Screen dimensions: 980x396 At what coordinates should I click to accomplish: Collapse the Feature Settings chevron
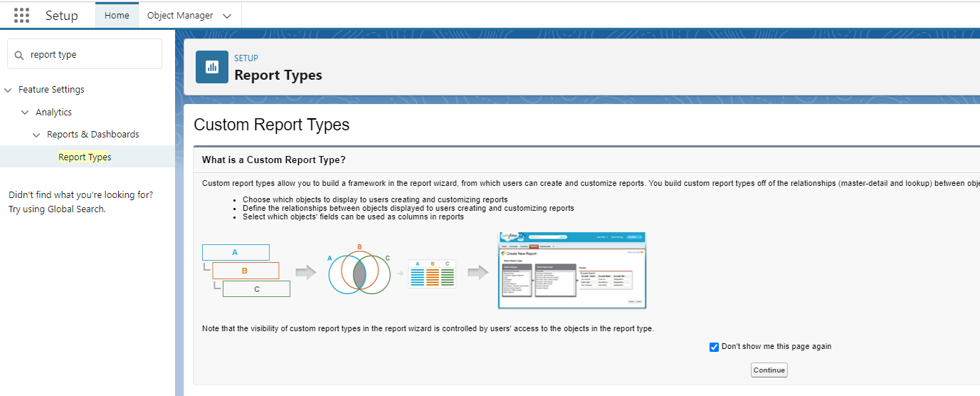coord(9,90)
